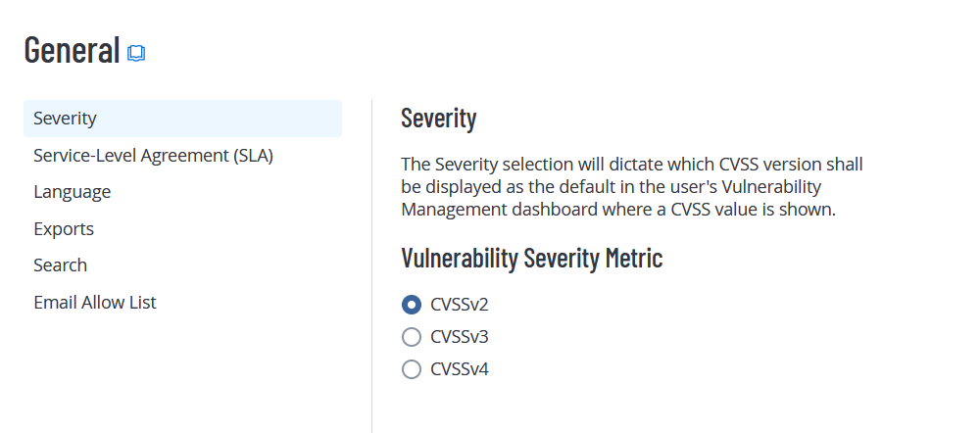Select the CVSSv2 radio button circle
The height and width of the screenshot is (433, 980).
click(x=412, y=305)
